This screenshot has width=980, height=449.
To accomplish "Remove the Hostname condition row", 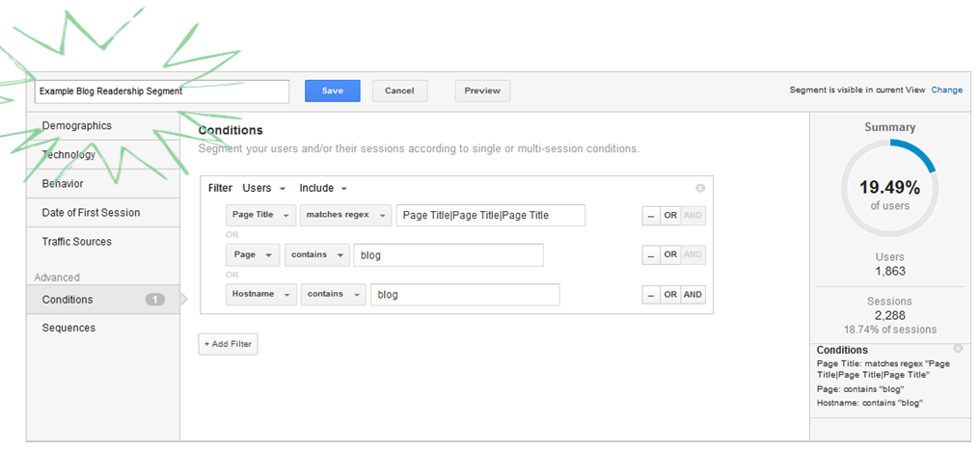I will click(651, 295).
